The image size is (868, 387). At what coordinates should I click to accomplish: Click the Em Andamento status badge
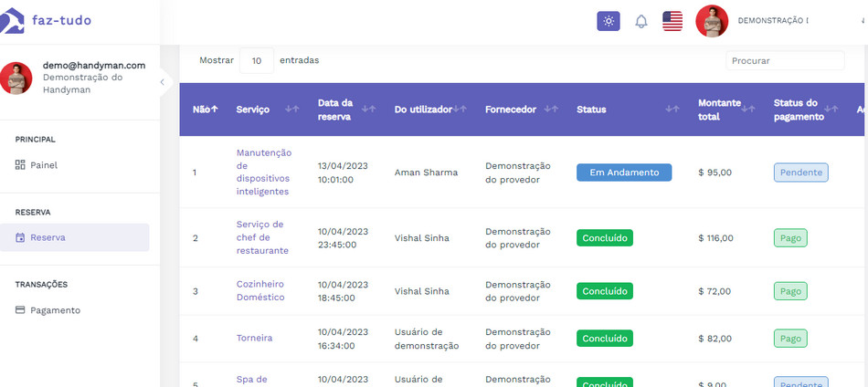point(624,173)
